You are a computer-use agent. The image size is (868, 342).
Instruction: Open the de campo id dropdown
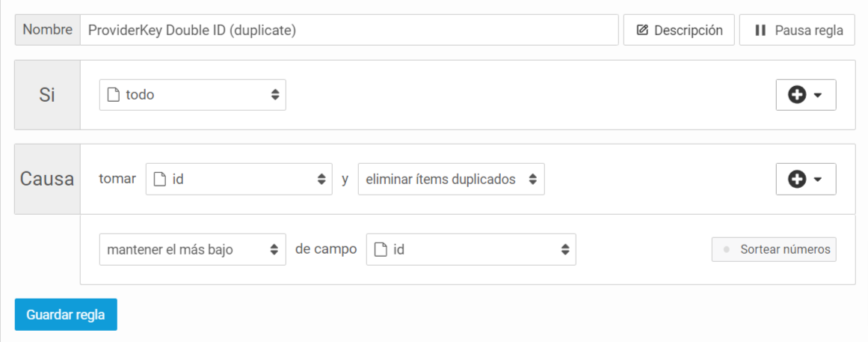point(471,249)
